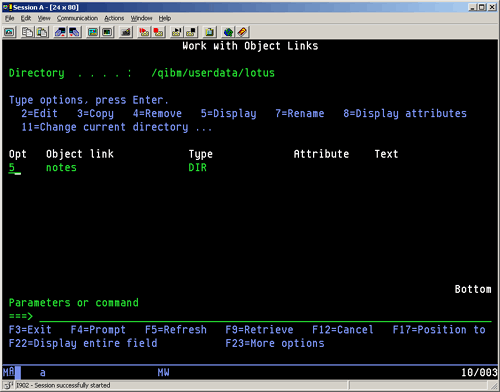Click the Object link column header
Image resolution: width=500 pixels, height=392 pixels.
(x=80, y=154)
